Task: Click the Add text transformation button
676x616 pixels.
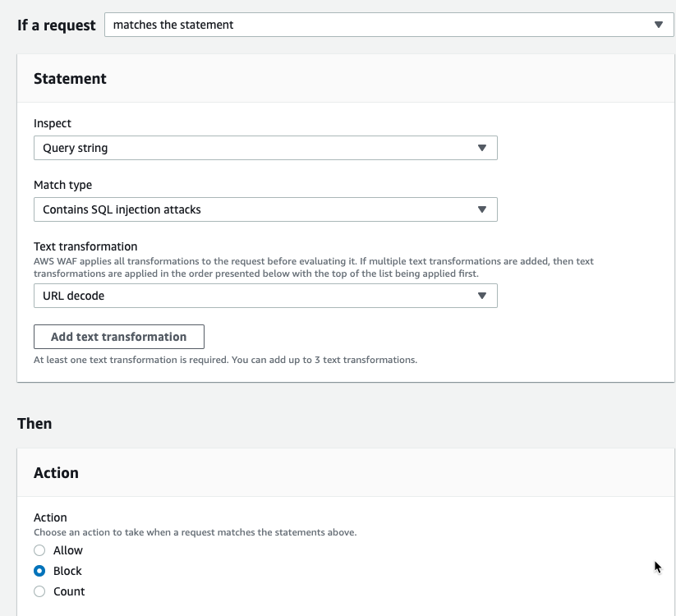Action: pyautogui.click(x=119, y=337)
